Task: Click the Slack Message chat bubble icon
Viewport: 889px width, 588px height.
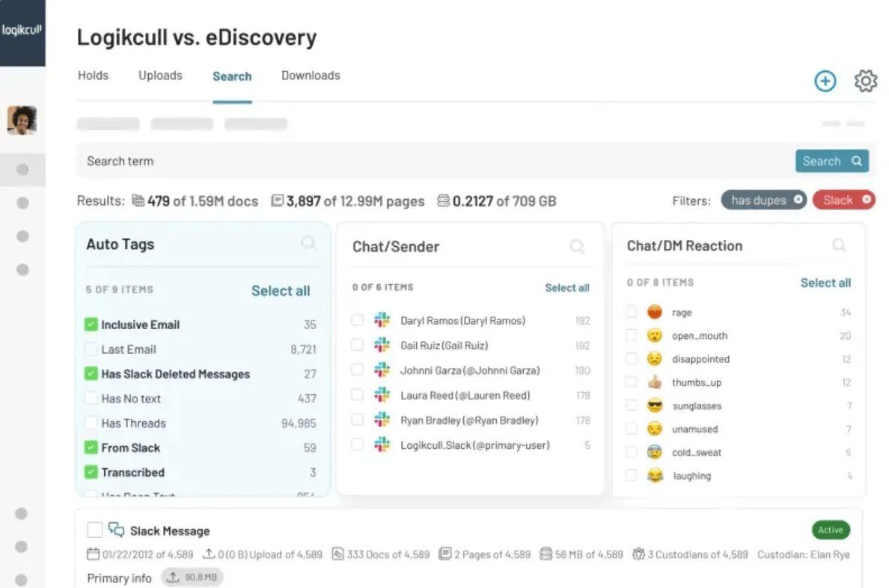Action: click(116, 530)
